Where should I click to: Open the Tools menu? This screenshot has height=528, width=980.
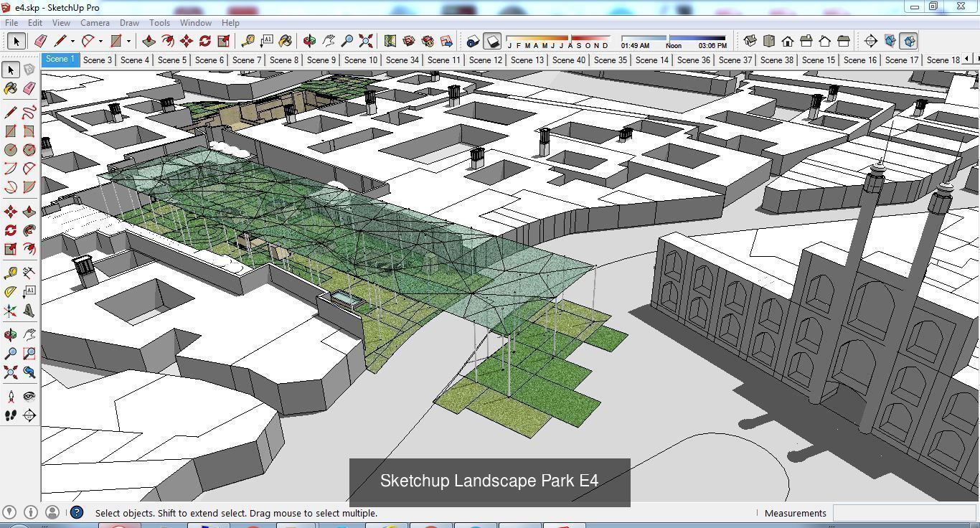pyautogui.click(x=159, y=23)
